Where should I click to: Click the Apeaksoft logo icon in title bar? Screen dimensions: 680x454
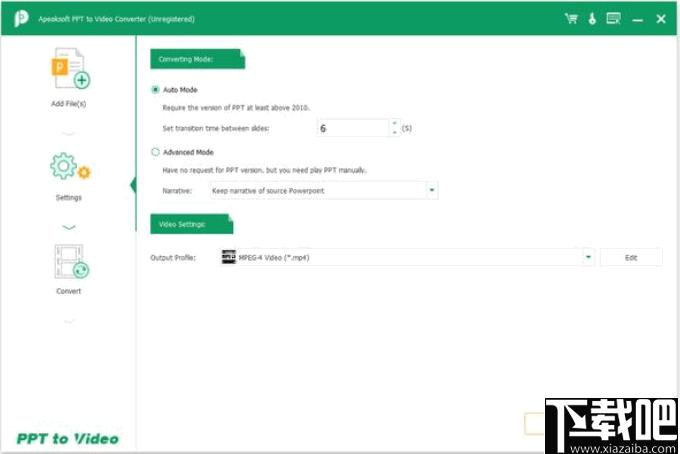[20, 18]
